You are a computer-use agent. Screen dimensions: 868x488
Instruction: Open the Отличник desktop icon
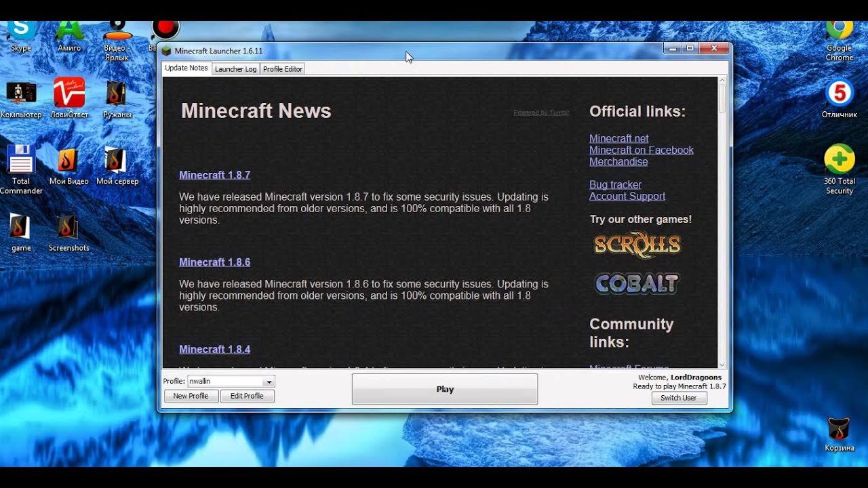click(839, 98)
